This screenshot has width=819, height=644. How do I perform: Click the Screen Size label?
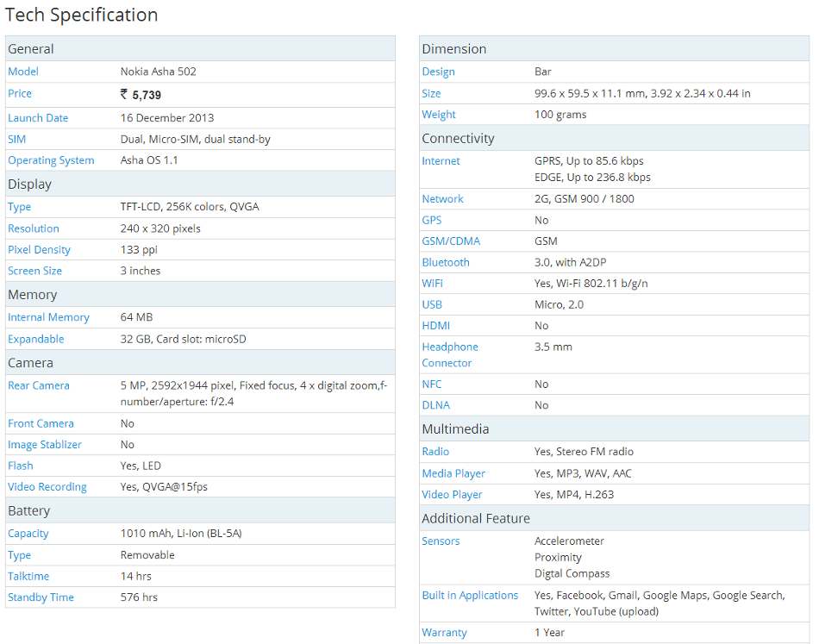pos(35,271)
